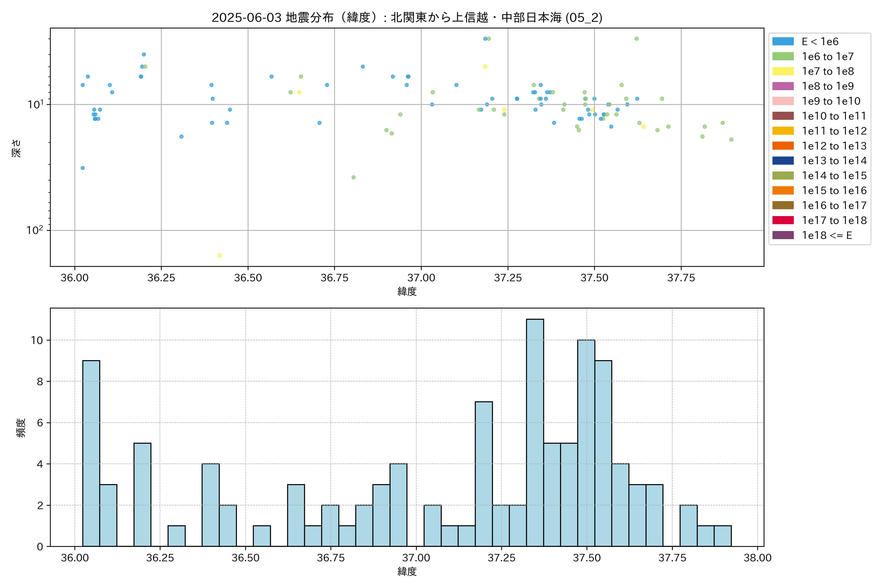
Task: Click the height-7 histogram bar near 37.20
Action: click(483, 474)
